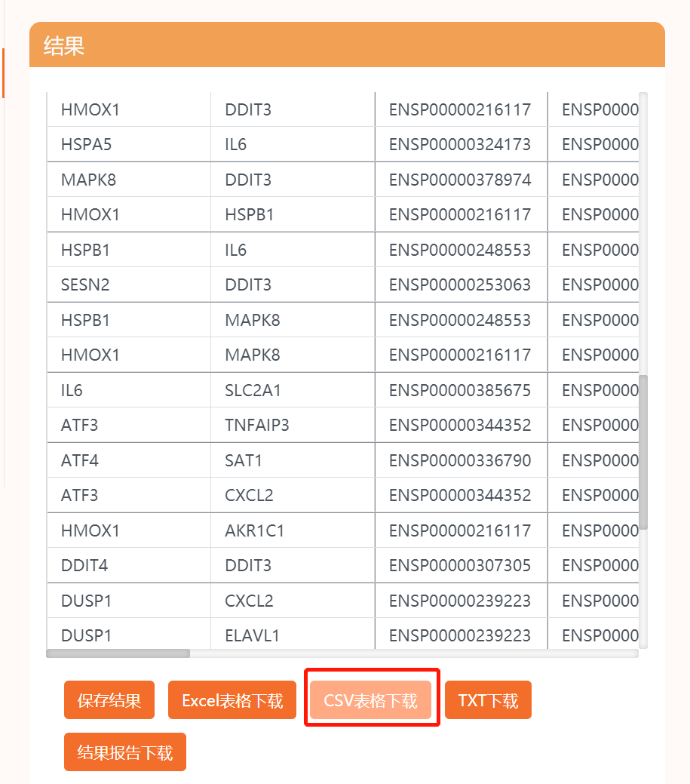Click the ENSP00000307305 cell
The width and height of the screenshot is (690, 784).
pos(460,565)
